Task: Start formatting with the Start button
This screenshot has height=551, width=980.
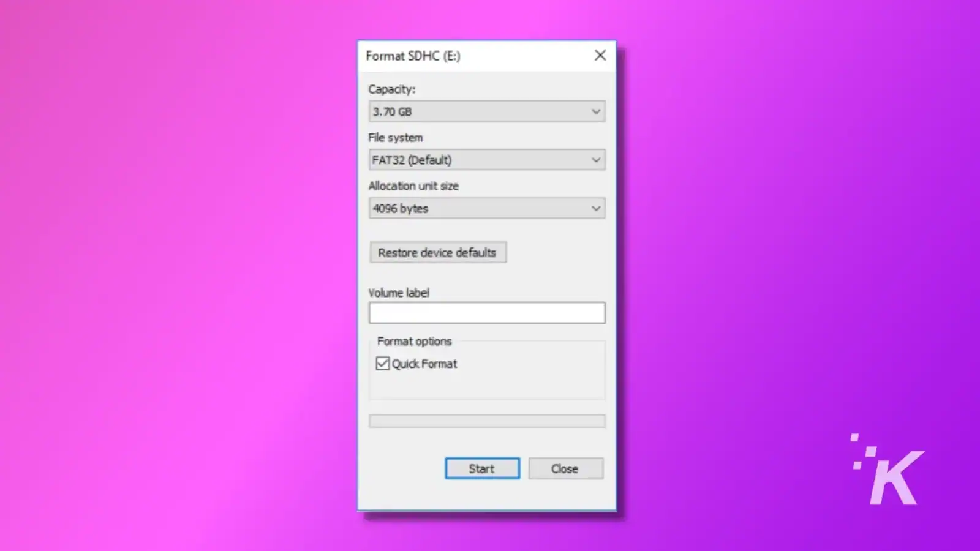Action: pyautogui.click(x=482, y=468)
